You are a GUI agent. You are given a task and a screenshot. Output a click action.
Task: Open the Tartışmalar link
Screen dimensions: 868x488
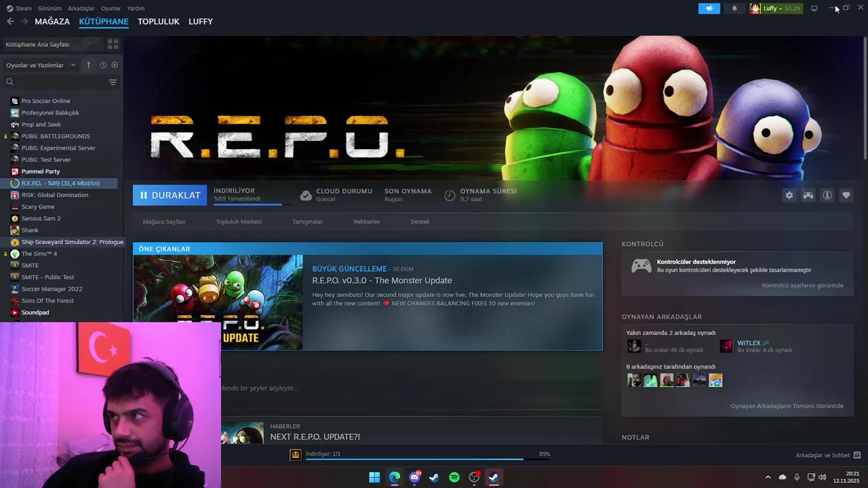coord(307,222)
